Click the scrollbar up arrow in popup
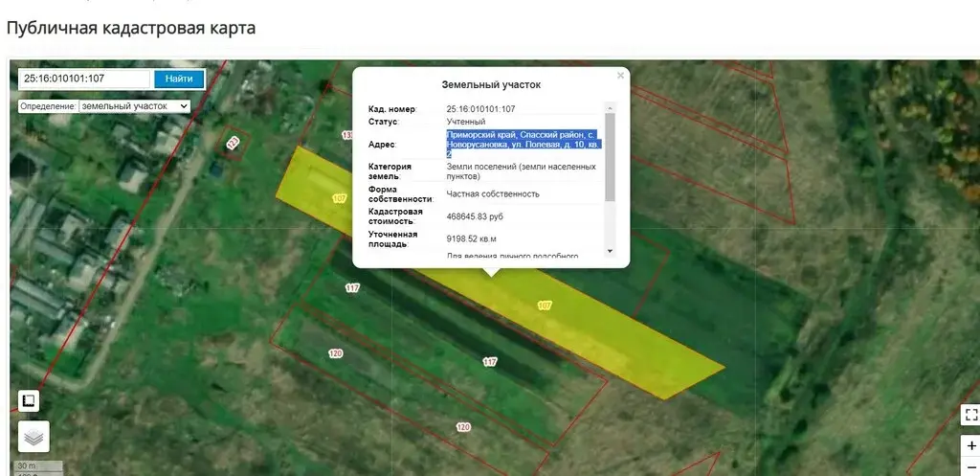 coord(610,108)
